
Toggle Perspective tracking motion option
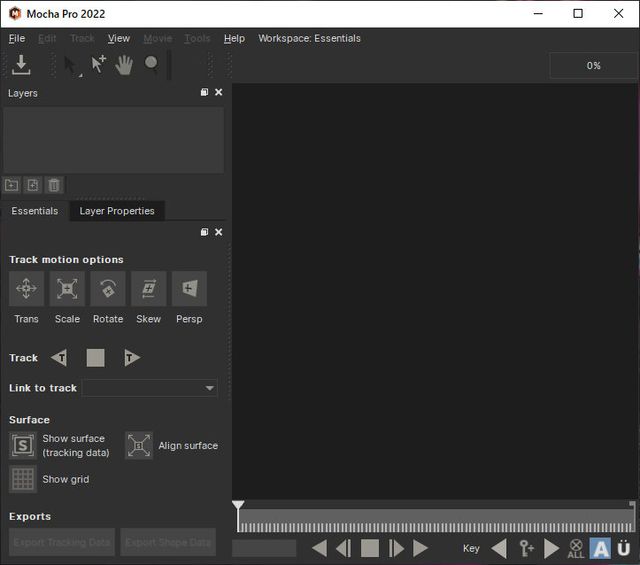click(x=189, y=289)
